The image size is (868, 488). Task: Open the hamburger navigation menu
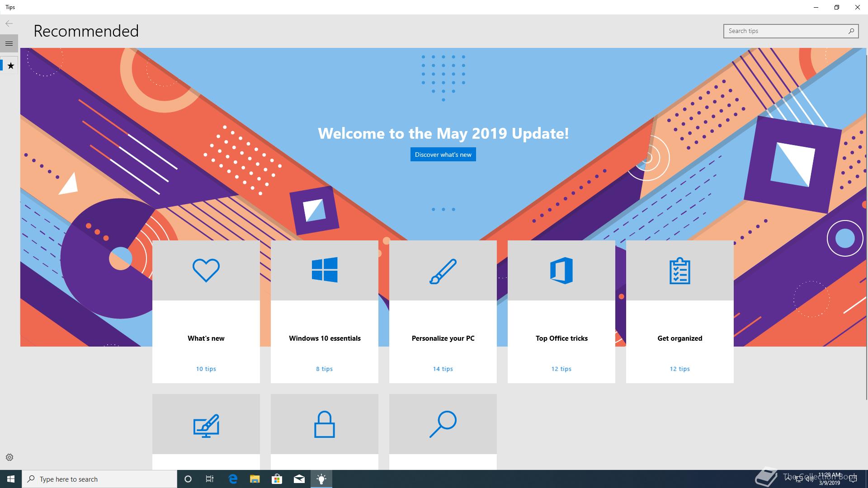click(x=9, y=43)
